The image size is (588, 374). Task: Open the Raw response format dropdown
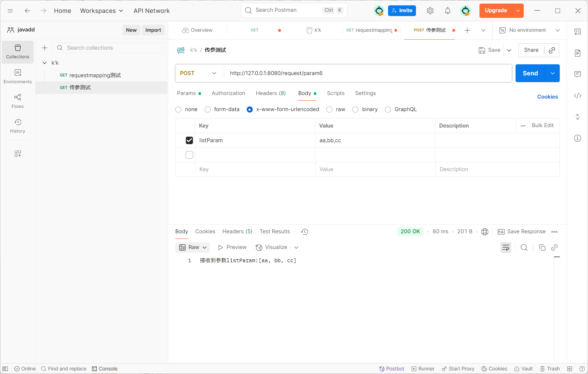[x=192, y=248]
